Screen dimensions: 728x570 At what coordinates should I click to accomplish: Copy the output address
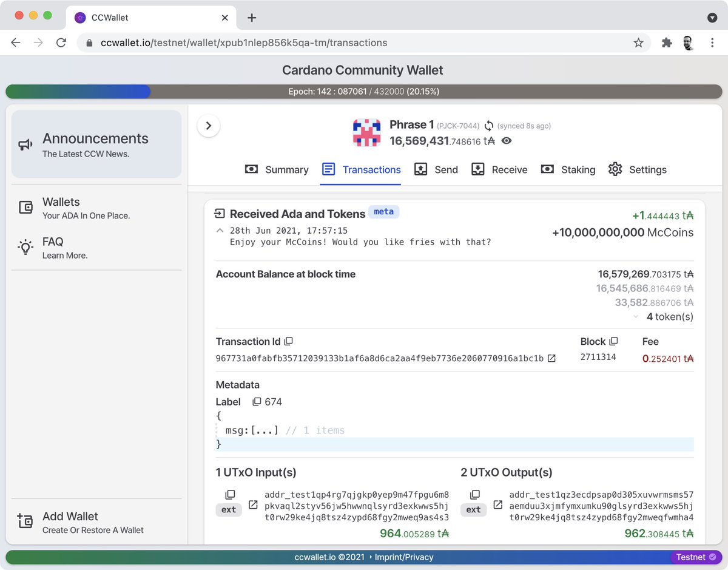(x=475, y=495)
